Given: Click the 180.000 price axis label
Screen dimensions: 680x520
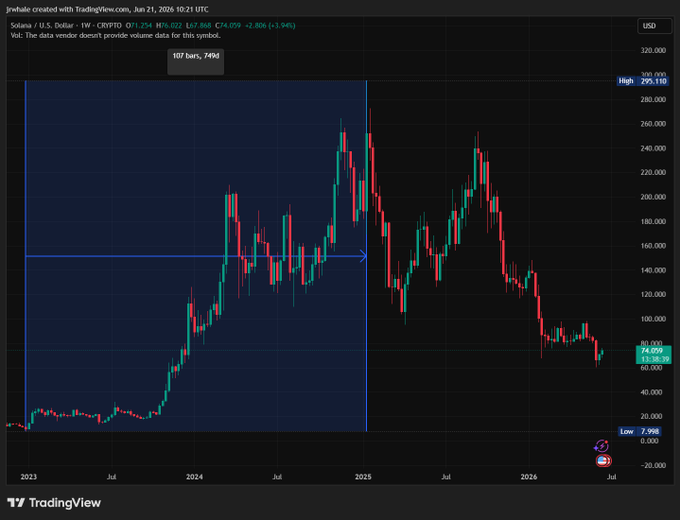Looking at the screenshot, I should pyautogui.click(x=653, y=222).
